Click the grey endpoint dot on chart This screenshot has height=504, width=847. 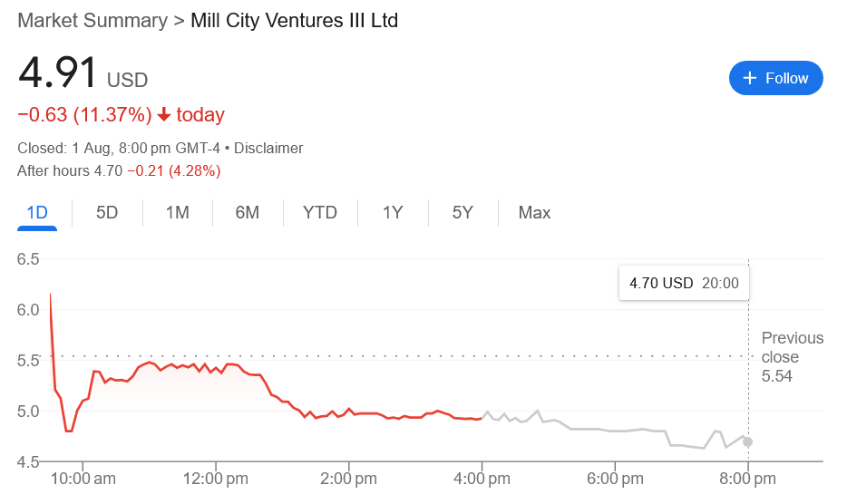(747, 442)
